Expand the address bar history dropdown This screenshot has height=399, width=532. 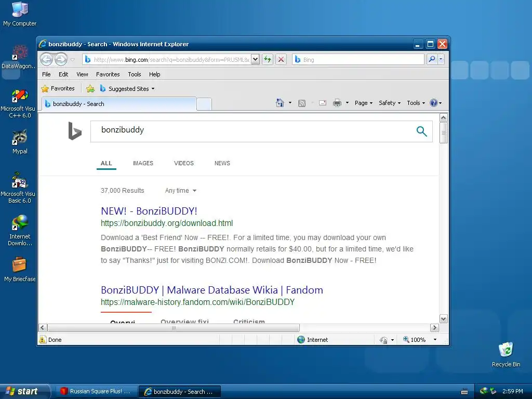tap(255, 59)
